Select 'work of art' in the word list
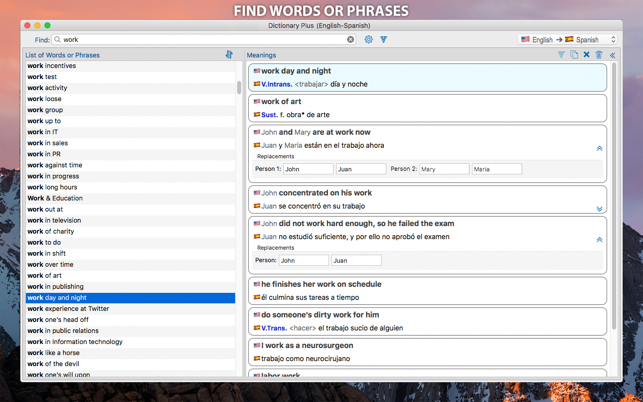 tap(130, 276)
